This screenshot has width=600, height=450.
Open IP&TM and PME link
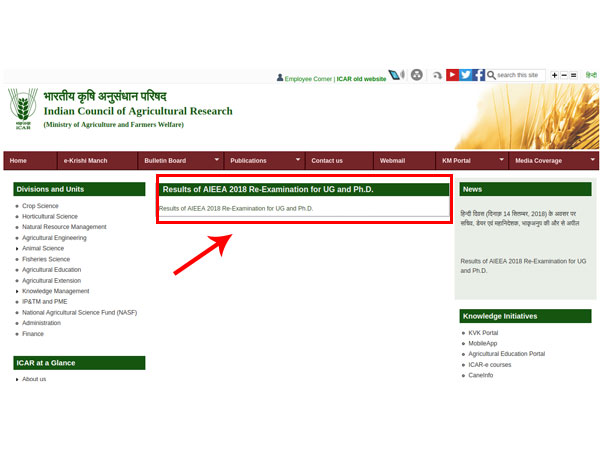pyautogui.click(x=44, y=302)
